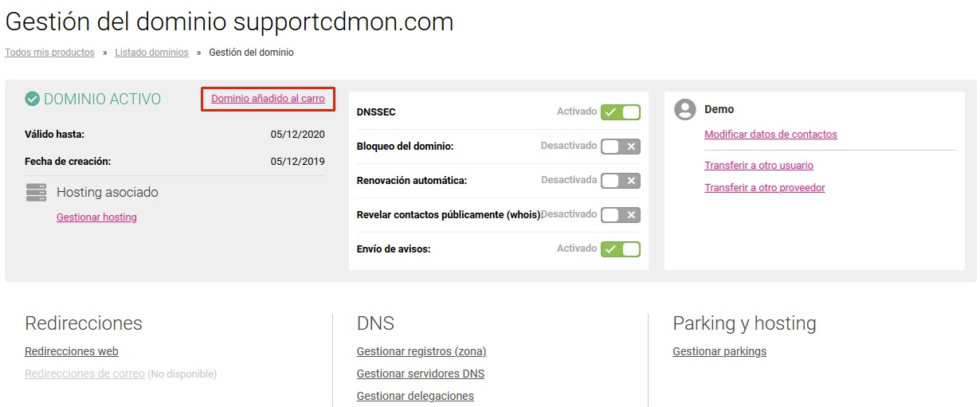Click the hosting server icon
This screenshot has height=407, width=980.
(x=36, y=192)
